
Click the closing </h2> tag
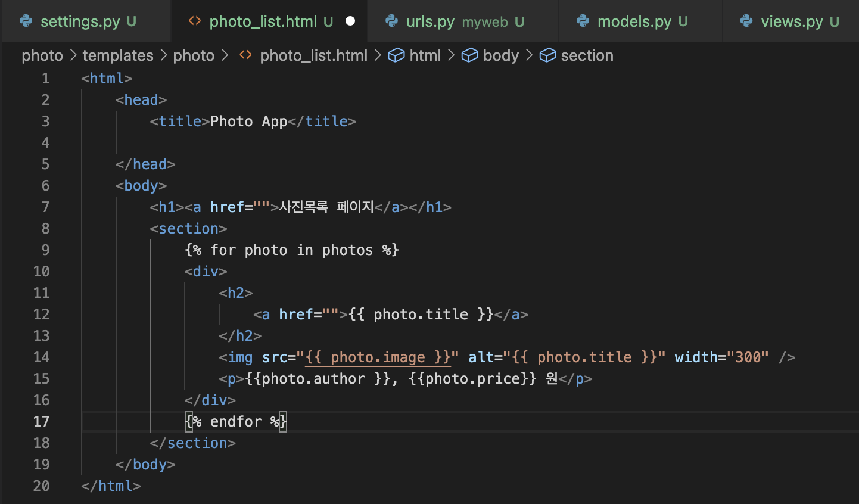point(240,336)
